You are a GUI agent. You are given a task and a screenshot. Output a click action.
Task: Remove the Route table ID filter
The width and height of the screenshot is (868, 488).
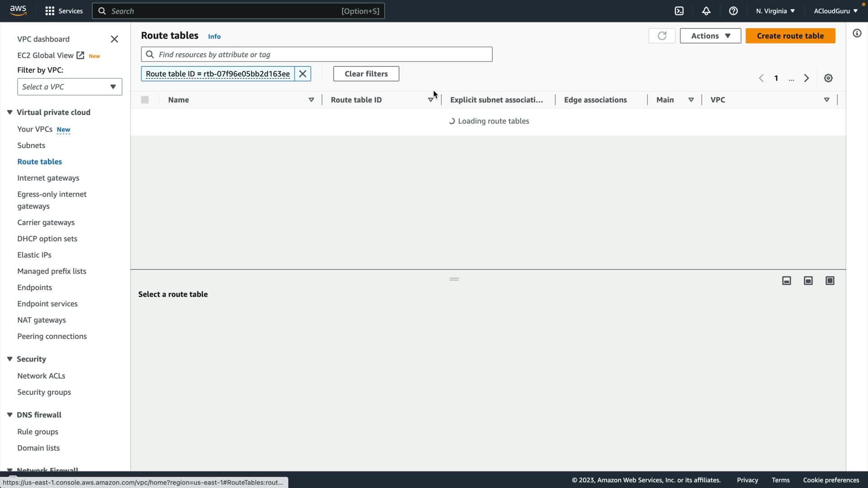[x=303, y=74]
